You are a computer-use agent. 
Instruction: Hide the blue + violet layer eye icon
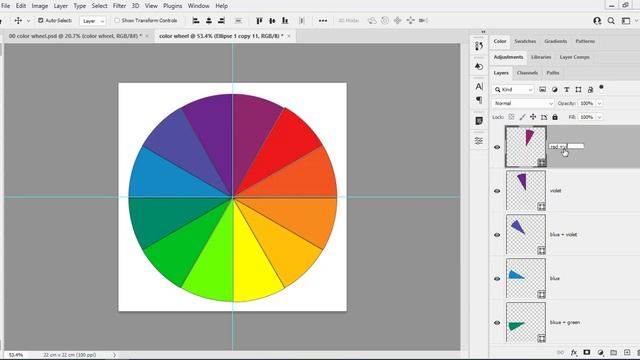pyautogui.click(x=497, y=235)
